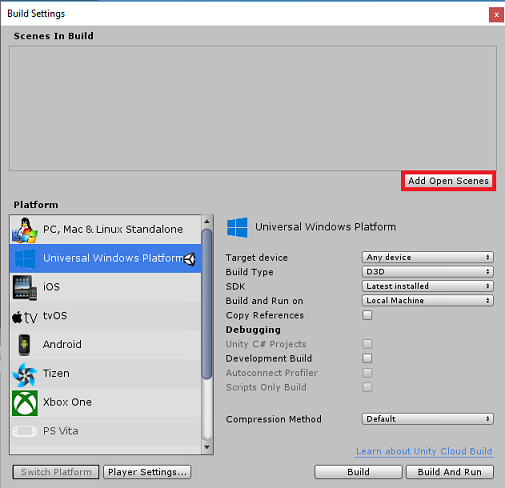The image size is (505, 488).
Task: Click the Apple TV icon for tvOS
Action: coord(25,317)
